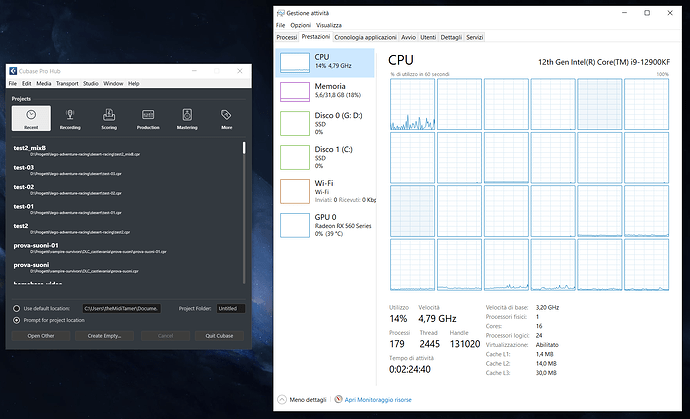This screenshot has height=419, width=690.
Task: Select the Memoria performance graph
Action: point(325,92)
